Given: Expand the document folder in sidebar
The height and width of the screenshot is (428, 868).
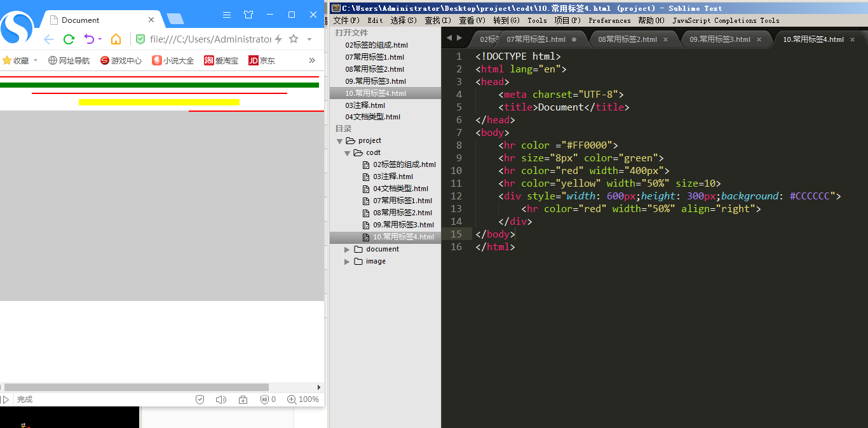Looking at the screenshot, I should click(x=347, y=250).
